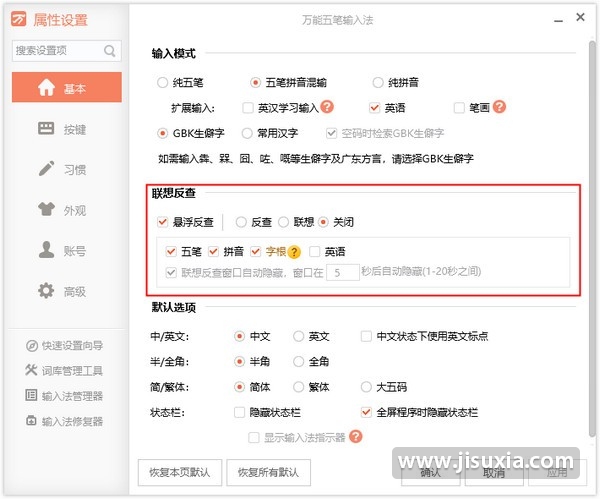Minimize the settings window
Viewport: 600px width, 499px height.
pos(558,20)
